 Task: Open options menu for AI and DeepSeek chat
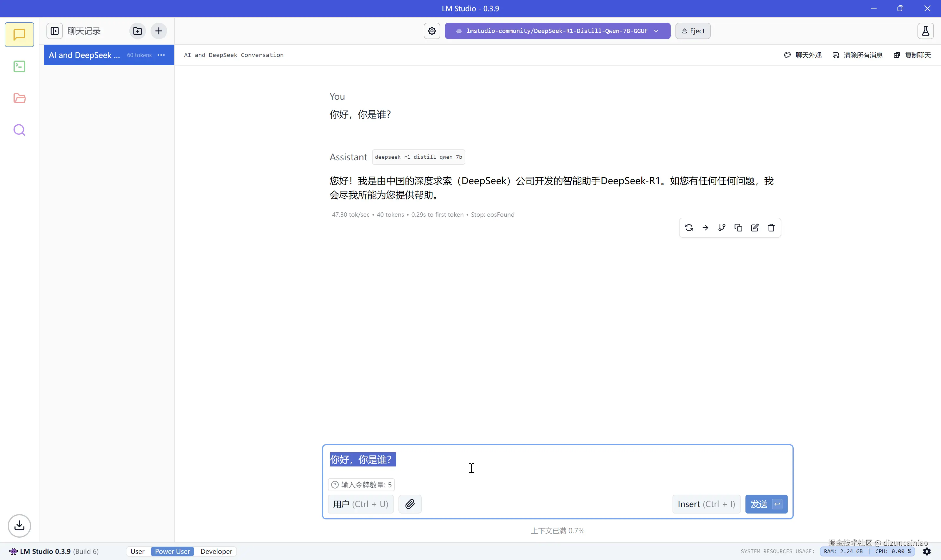161,55
